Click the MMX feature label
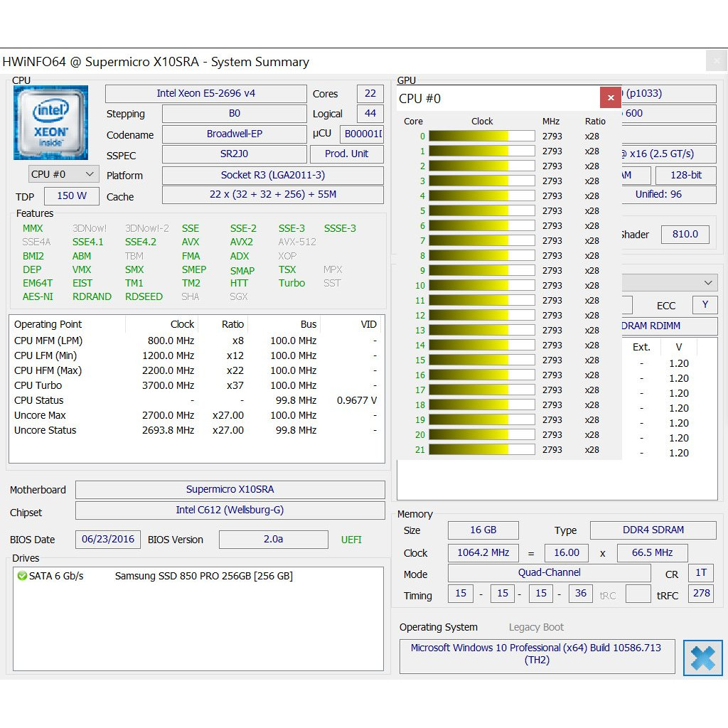728x728 pixels. click(x=33, y=228)
